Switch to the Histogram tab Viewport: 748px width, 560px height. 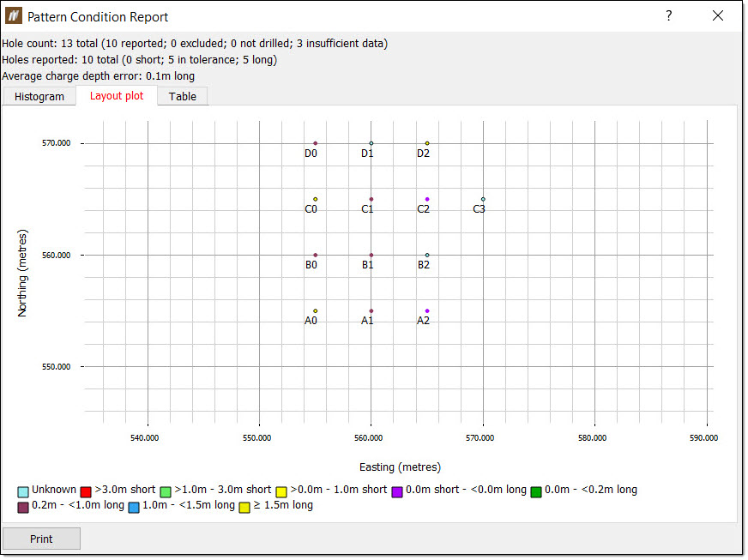(39, 97)
